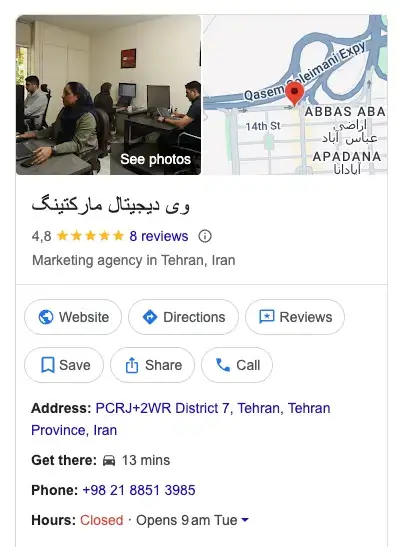Click the phone handset Call icon
Viewport: 401px width, 547px height.
[x=223, y=365]
